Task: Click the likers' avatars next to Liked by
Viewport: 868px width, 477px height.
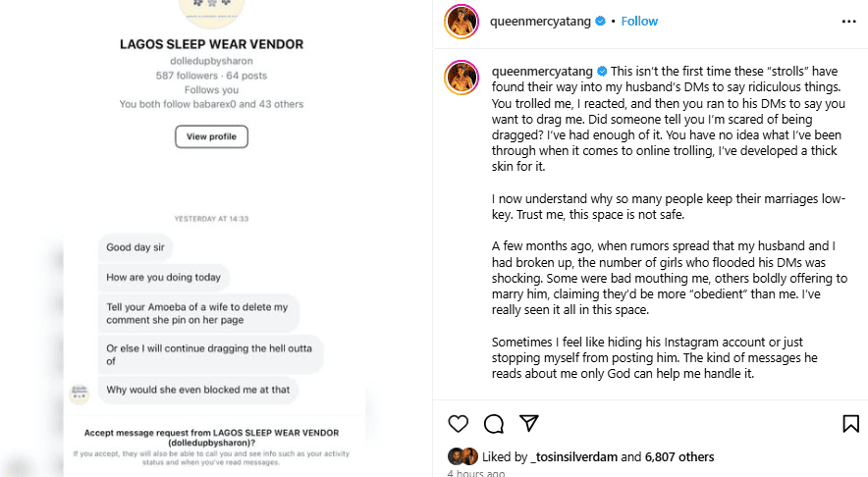Action: (462, 456)
